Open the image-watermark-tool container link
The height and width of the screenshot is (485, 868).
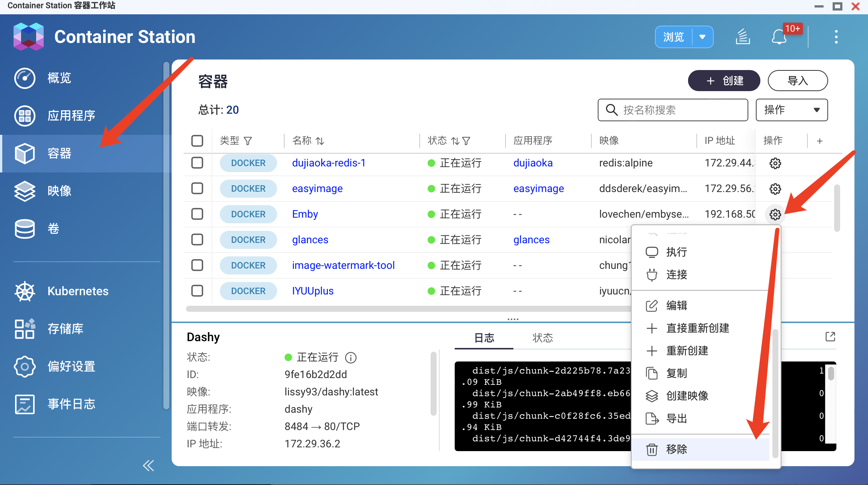tap(343, 265)
